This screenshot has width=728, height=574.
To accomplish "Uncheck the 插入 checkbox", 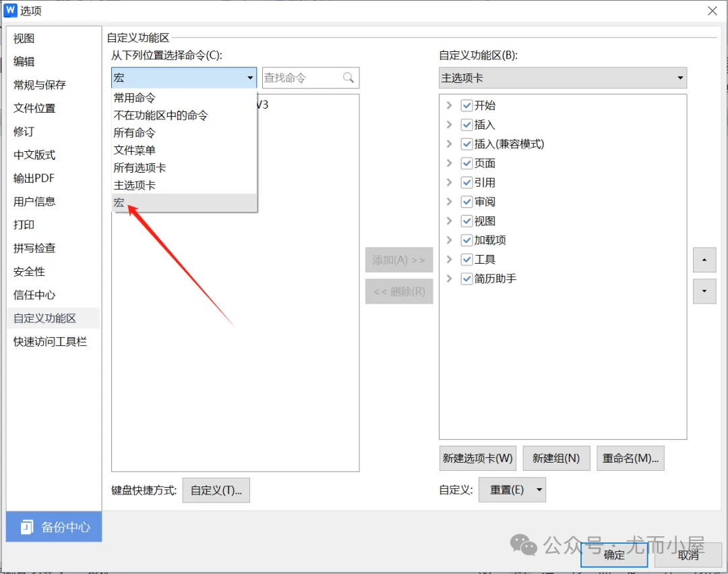I will (466, 125).
